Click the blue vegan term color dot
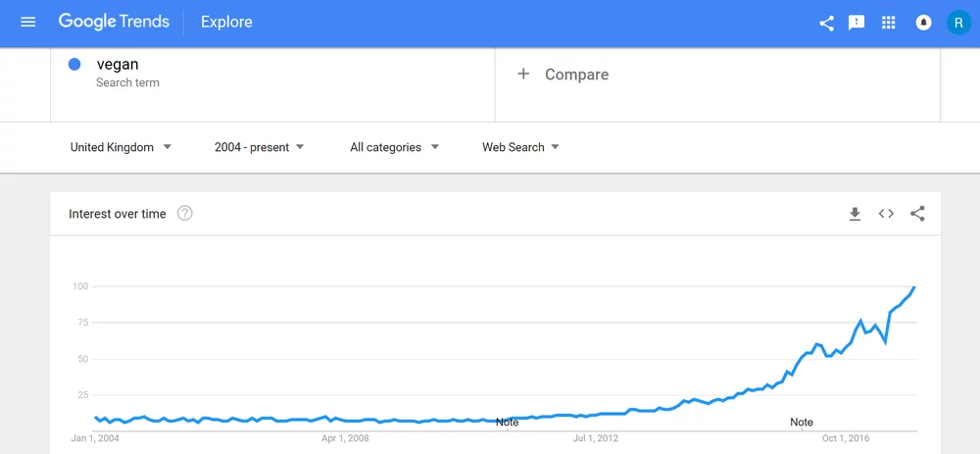 click(x=74, y=65)
